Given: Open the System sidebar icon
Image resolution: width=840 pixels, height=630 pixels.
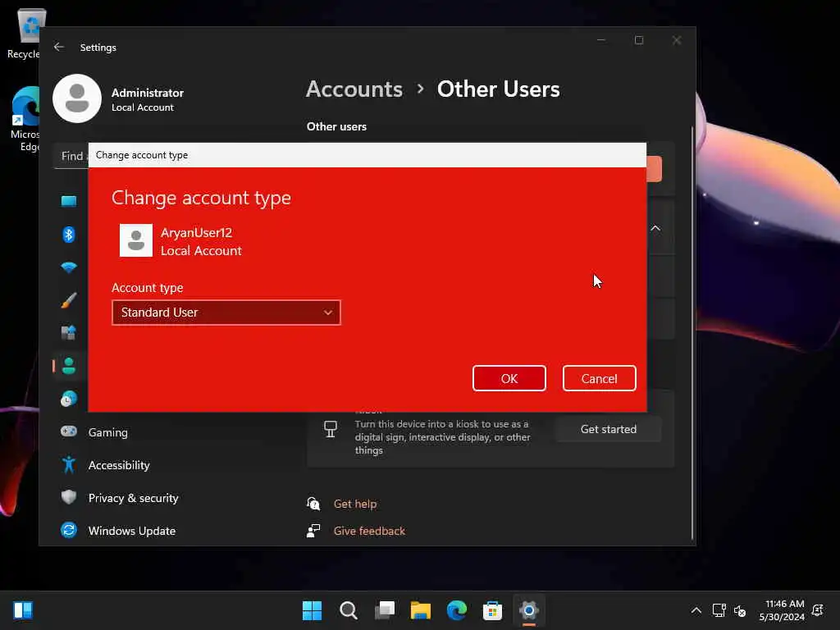Looking at the screenshot, I should tap(69, 202).
